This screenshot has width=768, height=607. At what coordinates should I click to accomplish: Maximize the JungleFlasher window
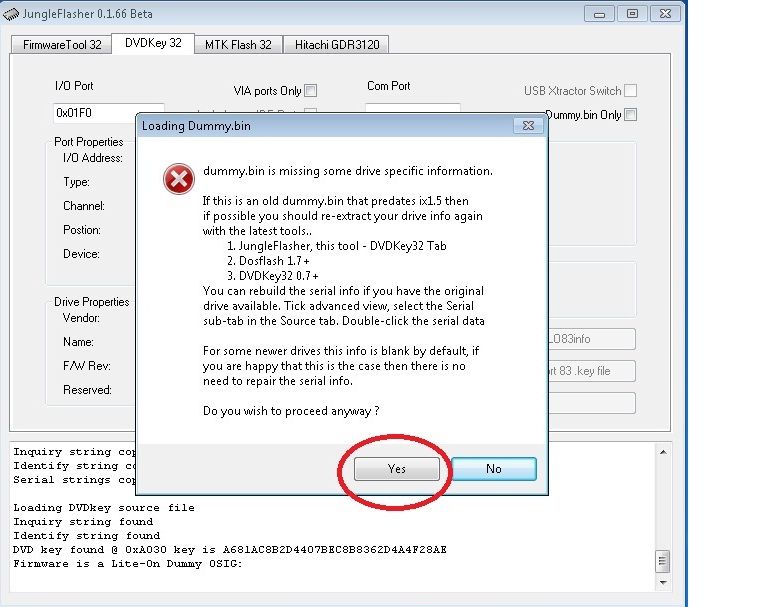click(x=631, y=13)
